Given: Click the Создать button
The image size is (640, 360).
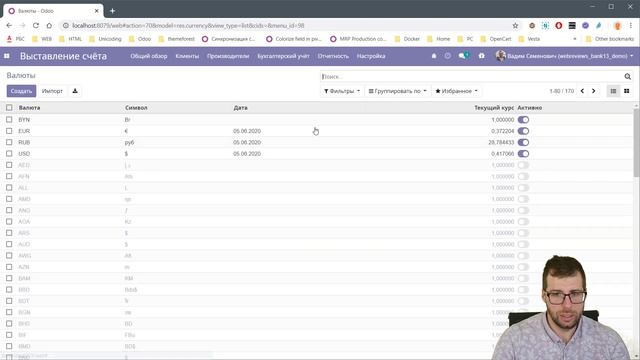Looking at the screenshot, I should click(x=21, y=91).
